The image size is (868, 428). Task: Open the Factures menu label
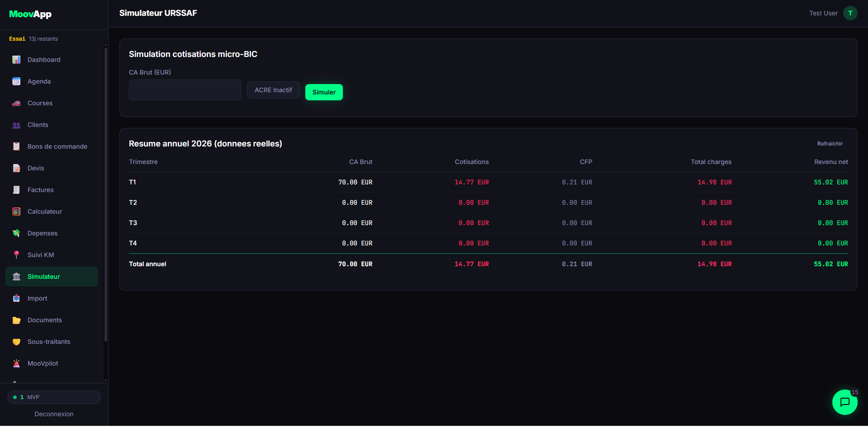coord(40,190)
